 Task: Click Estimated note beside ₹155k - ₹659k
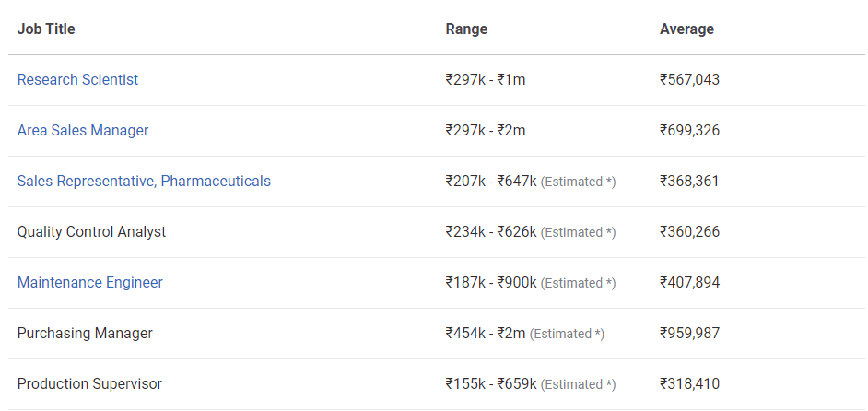(x=578, y=384)
